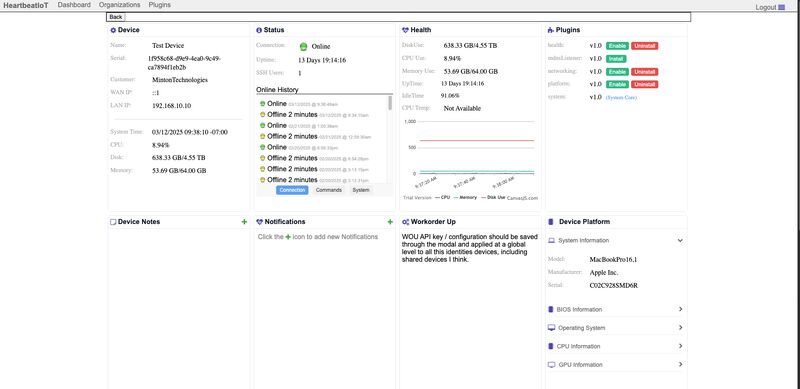Switch to the System history tab
The height and width of the screenshot is (389, 800).
tap(361, 190)
